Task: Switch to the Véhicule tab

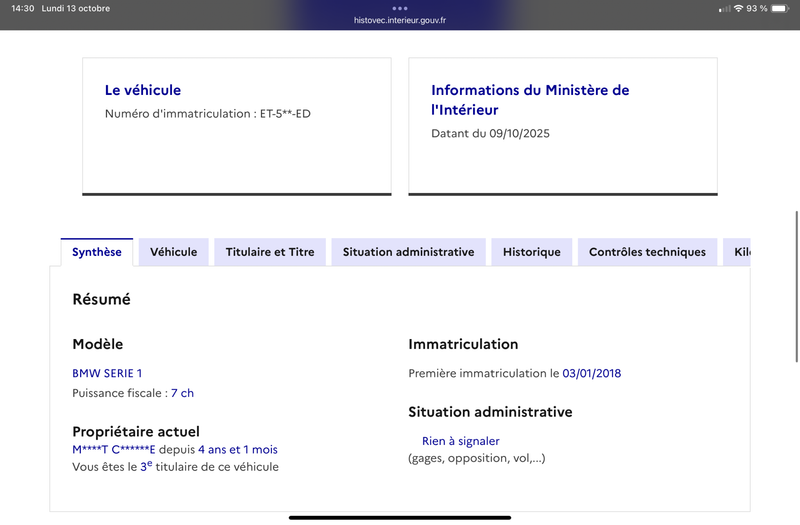Action: pos(174,252)
